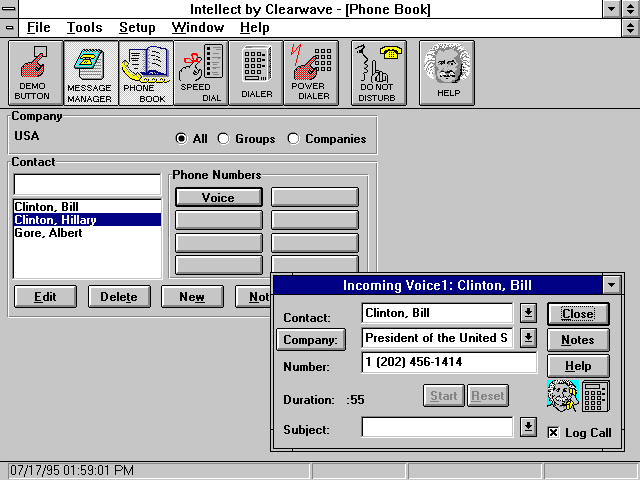The width and height of the screenshot is (640, 480).
Task: Enable Do Not Disturb mode
Action: tap(378, 73)
